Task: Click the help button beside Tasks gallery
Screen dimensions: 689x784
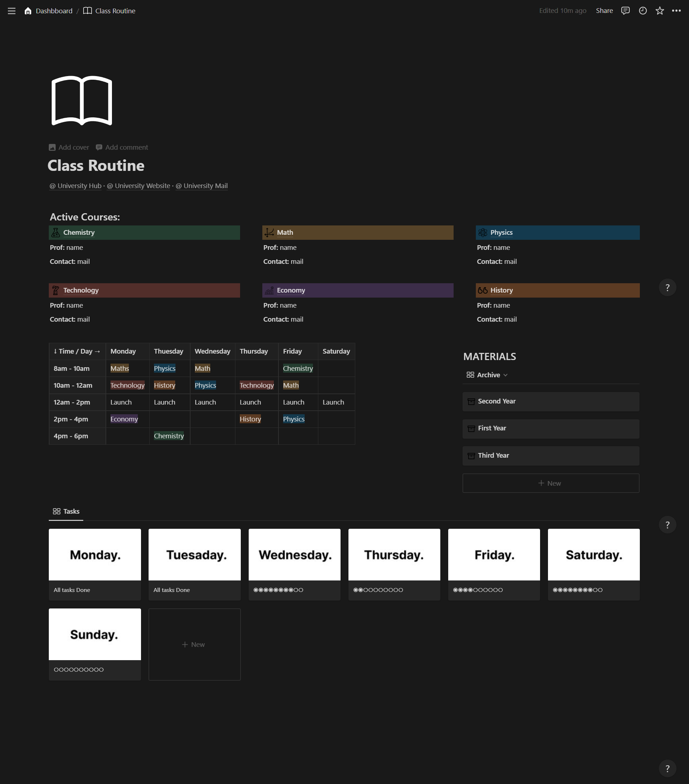Action: [x=667, y=525]
